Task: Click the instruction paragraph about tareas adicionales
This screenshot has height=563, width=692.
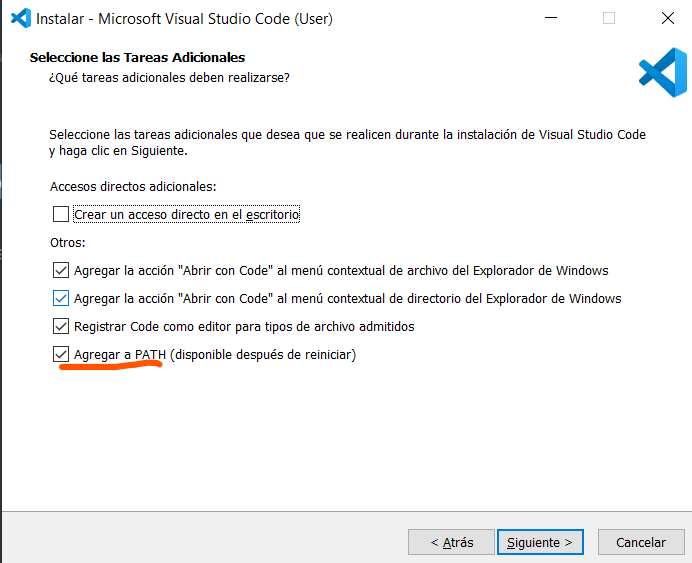Action: pos(347,143)
